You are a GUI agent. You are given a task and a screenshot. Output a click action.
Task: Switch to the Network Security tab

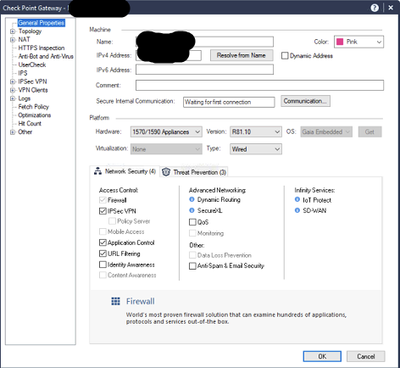[125, 171]
